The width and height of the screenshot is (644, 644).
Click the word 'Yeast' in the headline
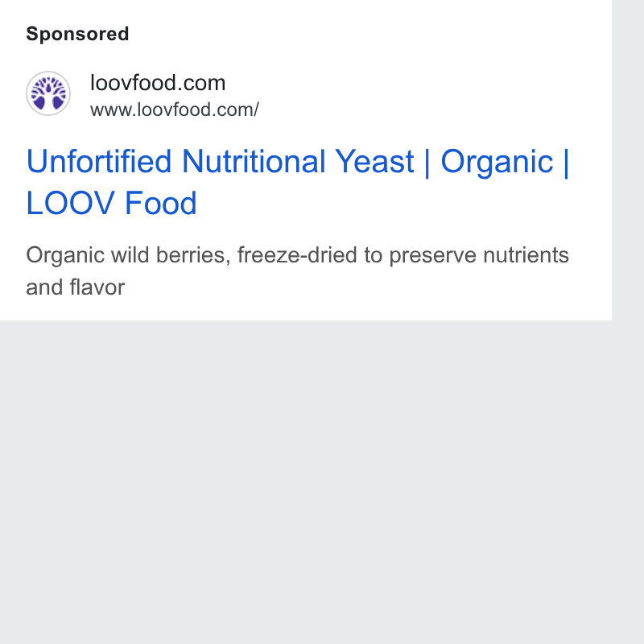click(374, 162)
